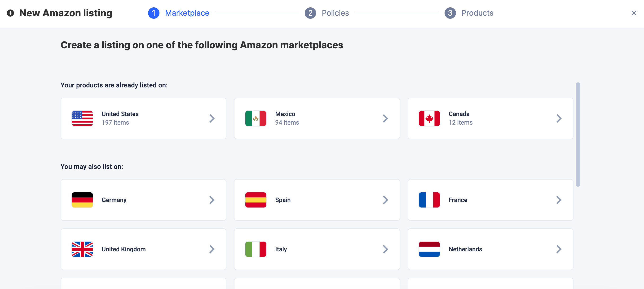Click the Spain flag icon
This screenshot has width=644, height=289.
point(256,200)
